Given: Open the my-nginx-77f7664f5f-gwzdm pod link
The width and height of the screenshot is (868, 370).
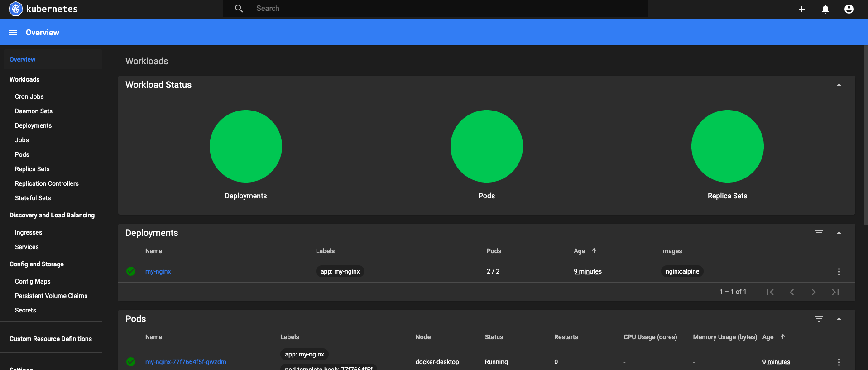Looking at the screenshot, I should pos(186,362).
